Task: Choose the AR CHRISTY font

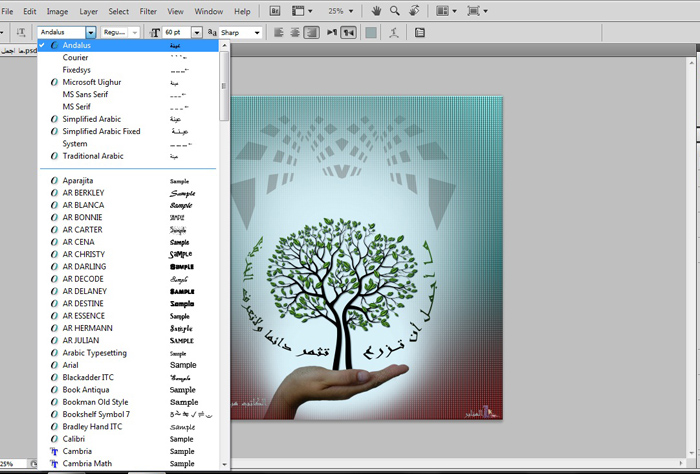Action: pos(128,254)
